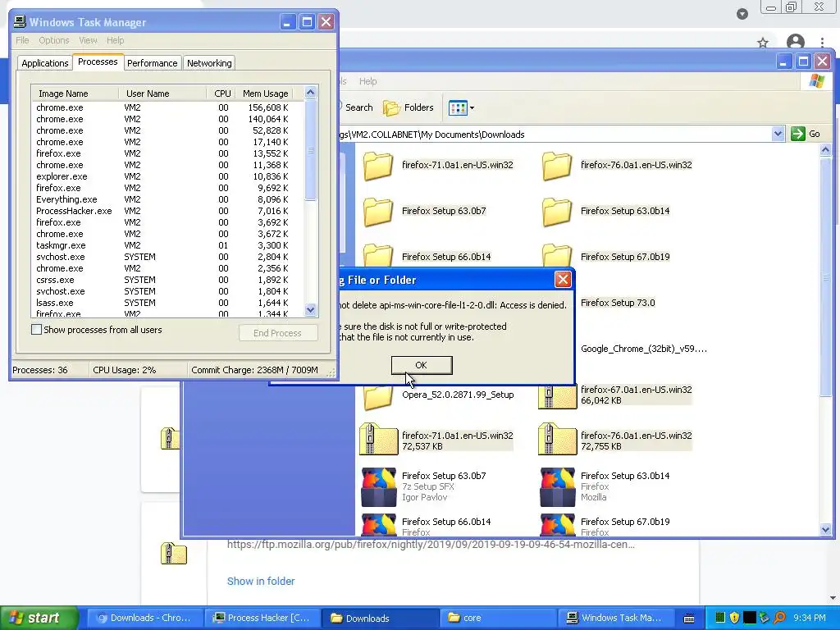This screenshot has width=840, height=630.
Task: Select the taskmgr.exe process row
Action: pos(167,245)
